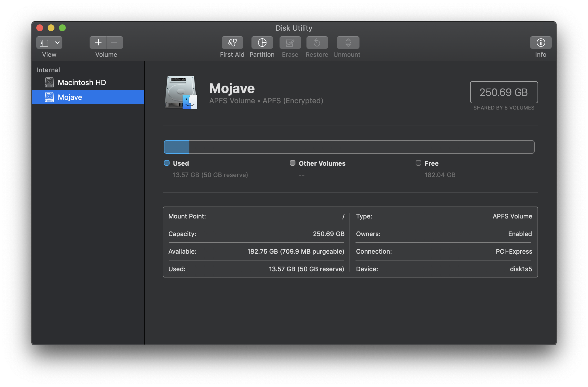The height and width of the screenshot is (387, 588).
Task: Click the minus Volume delete button
Action: (x=115, y=43)
